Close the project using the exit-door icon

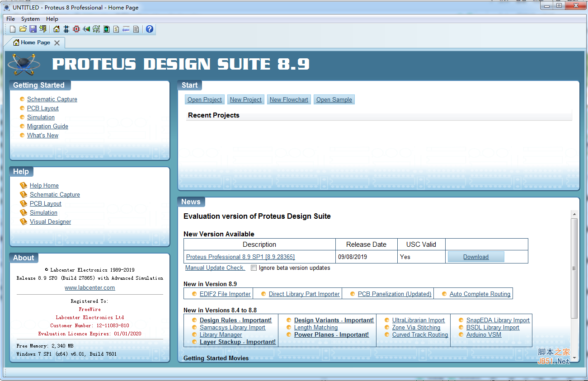coord(43,28)
